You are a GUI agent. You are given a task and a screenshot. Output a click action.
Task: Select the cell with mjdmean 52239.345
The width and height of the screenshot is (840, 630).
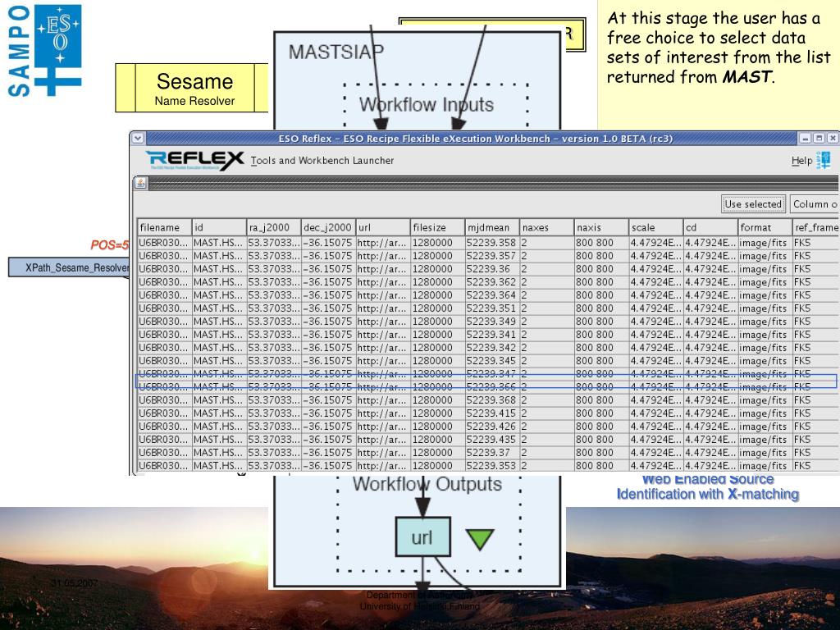[492, 361]
